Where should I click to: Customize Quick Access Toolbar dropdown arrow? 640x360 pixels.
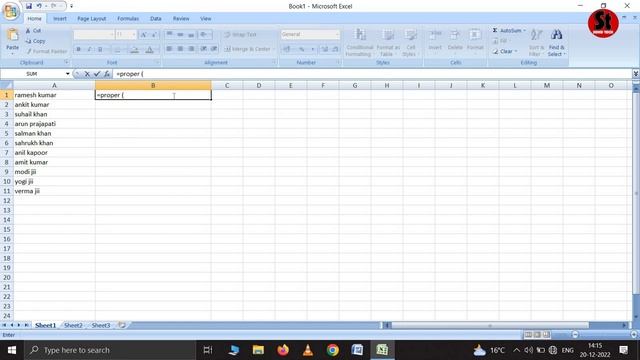pos(71,6)
